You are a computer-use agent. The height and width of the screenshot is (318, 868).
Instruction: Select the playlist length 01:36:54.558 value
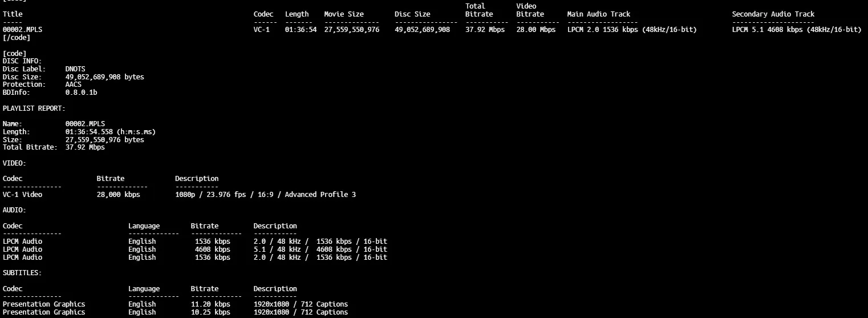point(110,132)
